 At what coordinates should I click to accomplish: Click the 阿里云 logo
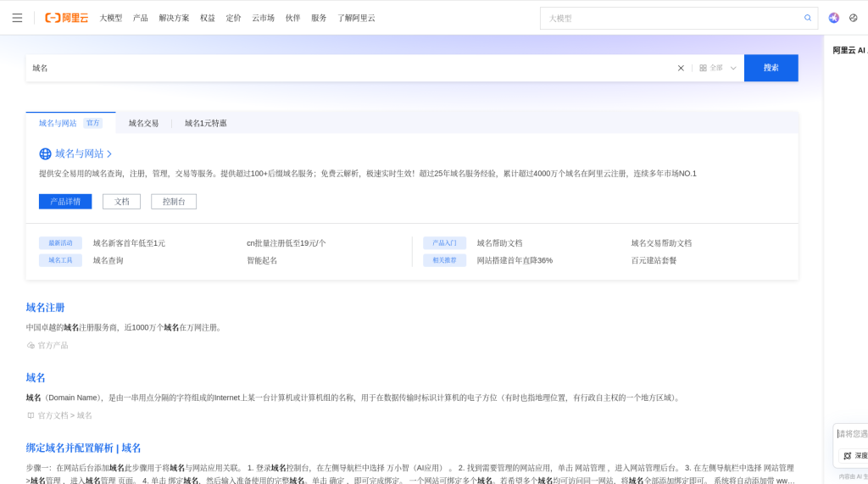click(x=66, y=18)
